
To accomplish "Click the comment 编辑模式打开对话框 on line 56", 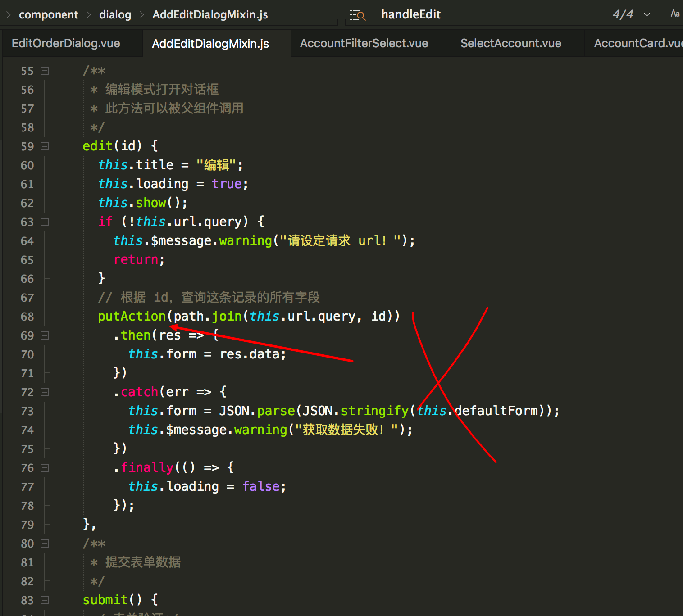I will pyautogui.click(x=162, y=89).
